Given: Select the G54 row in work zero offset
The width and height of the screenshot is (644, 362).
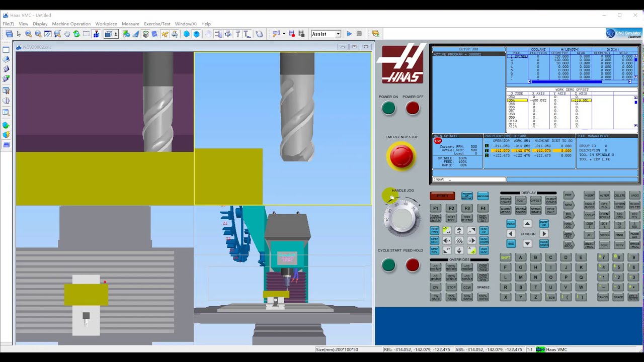Looking at the screenshot, I should click(549, 101).
